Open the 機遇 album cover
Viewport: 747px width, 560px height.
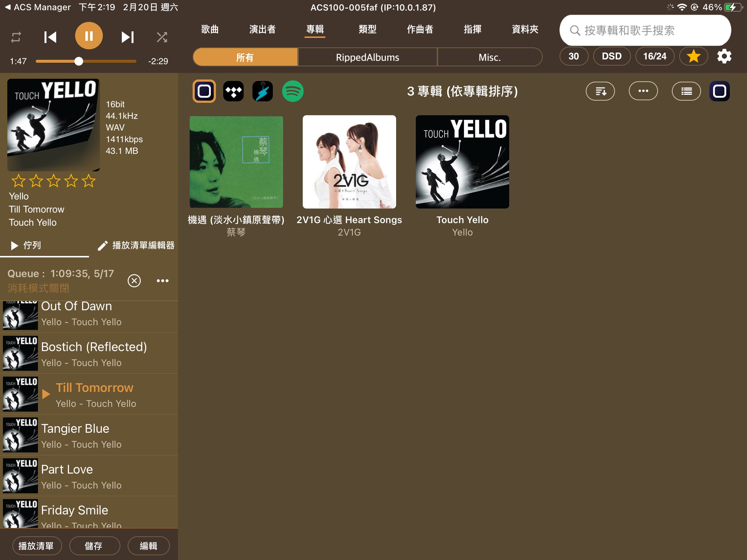(x=236, y=162)
